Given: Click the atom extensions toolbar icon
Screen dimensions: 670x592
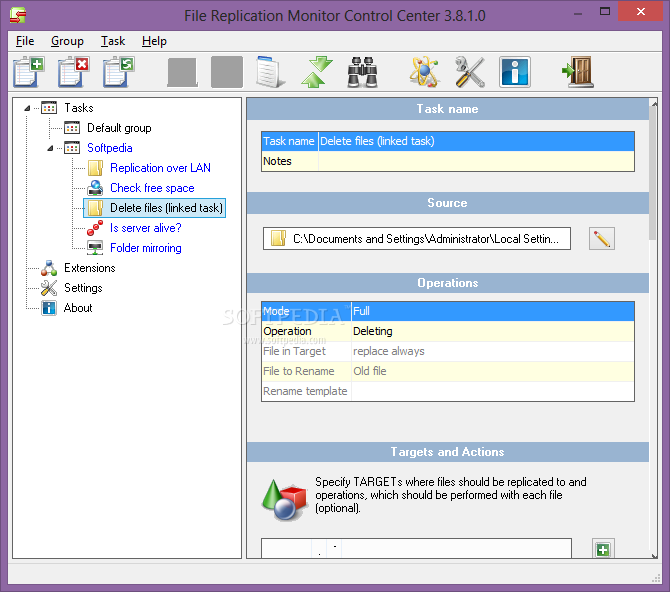Looking at the screenshot, I should click(x=424, y=72).
